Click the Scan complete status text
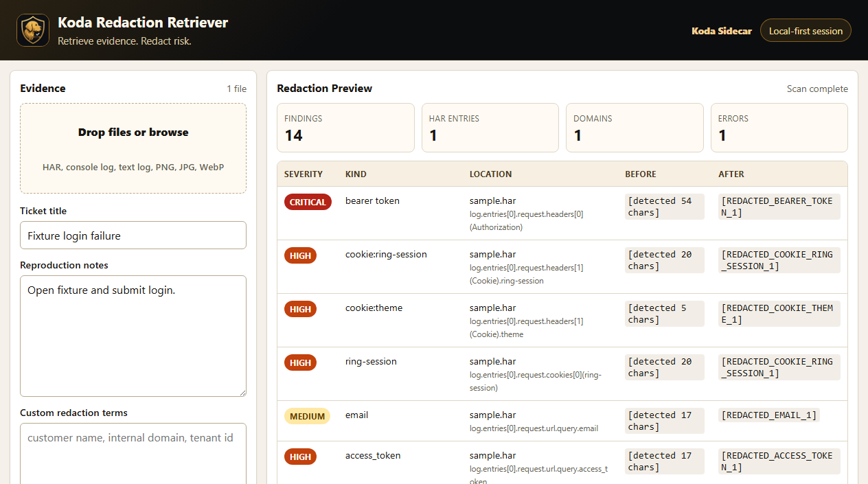The image size is (868, 484). (817, 89)
